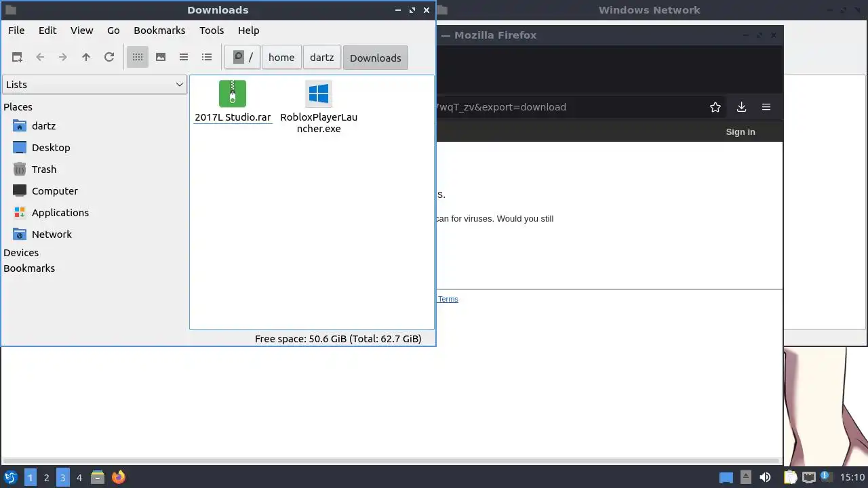This screenshot has width=868, height=488.
Task: Open the View menu
Action: point(82,30)
